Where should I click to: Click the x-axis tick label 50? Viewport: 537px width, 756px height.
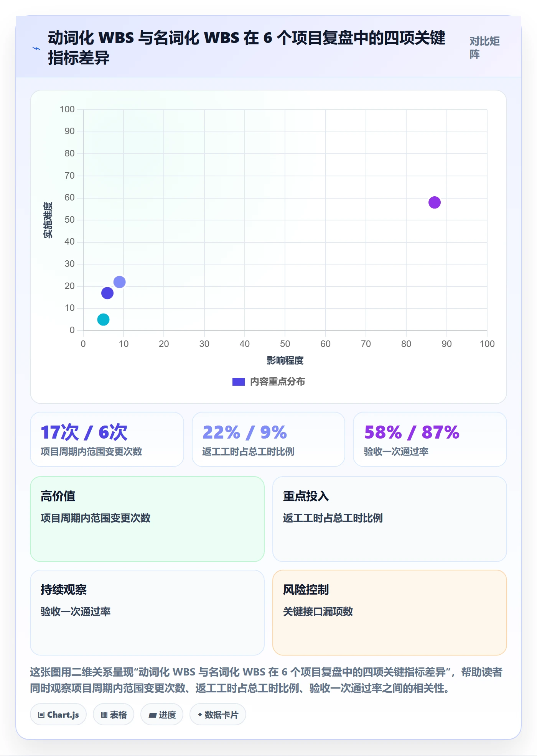pyautogui.click(x=285, y=344)
